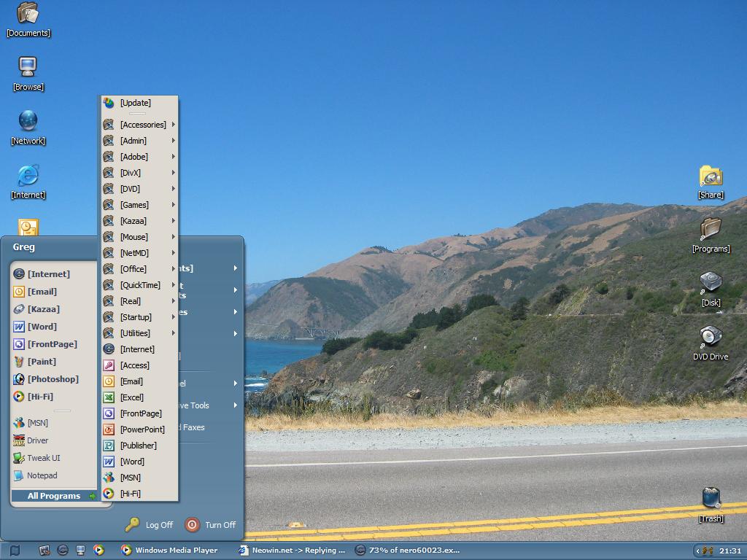
Task: Click the Internet Explorer quick launch icon
Action: click(x=63, y=550)
